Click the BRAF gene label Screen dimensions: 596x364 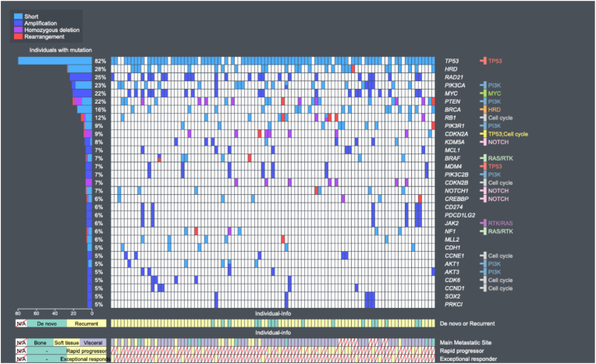click(452, 158)
